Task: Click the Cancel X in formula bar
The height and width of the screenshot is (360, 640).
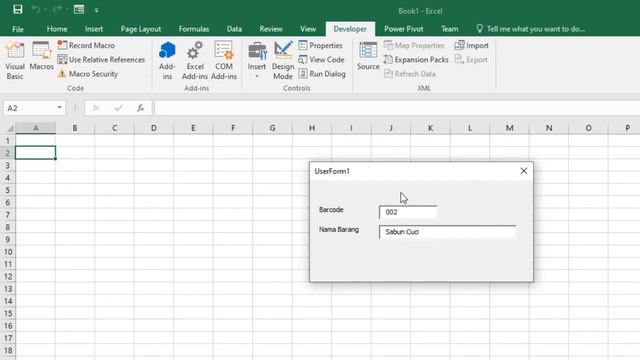Action: pos(96,108)
